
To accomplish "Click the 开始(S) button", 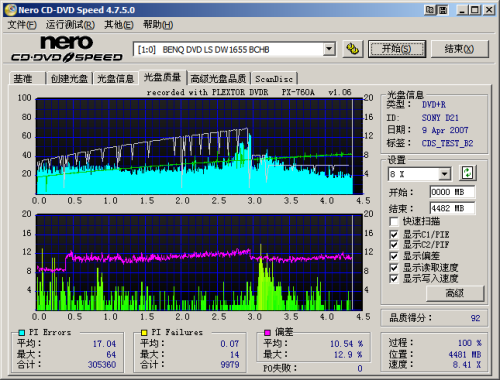I will tap(397, 49).
